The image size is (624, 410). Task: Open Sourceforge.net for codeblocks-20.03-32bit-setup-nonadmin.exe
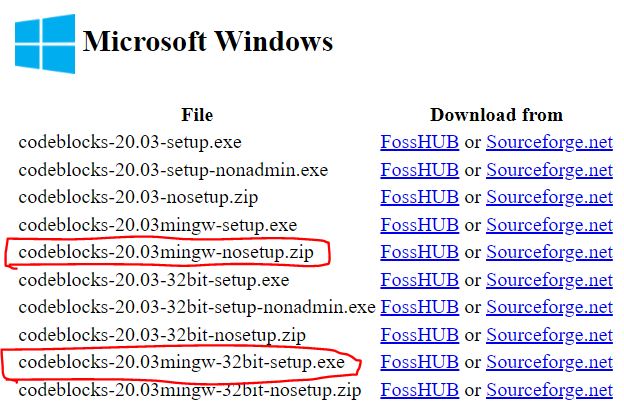click(x=549, y=307)
